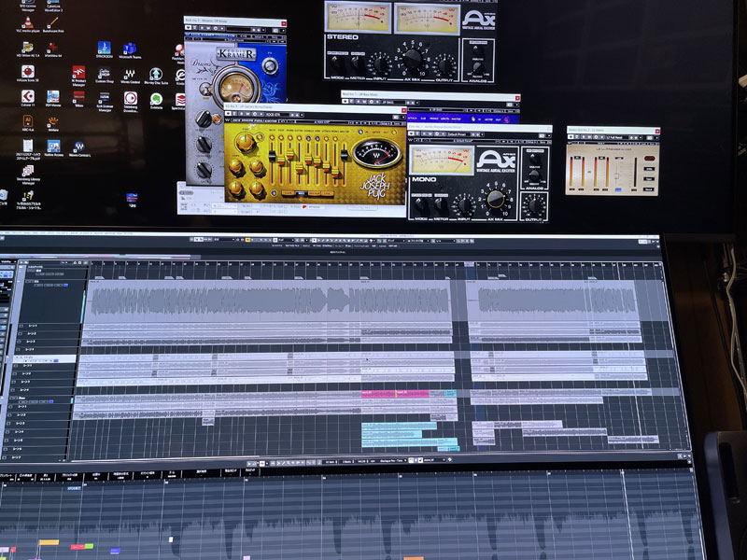747x560 pixels.
Task: Select the highlighted white track in track list
Action: coord(44,359)
